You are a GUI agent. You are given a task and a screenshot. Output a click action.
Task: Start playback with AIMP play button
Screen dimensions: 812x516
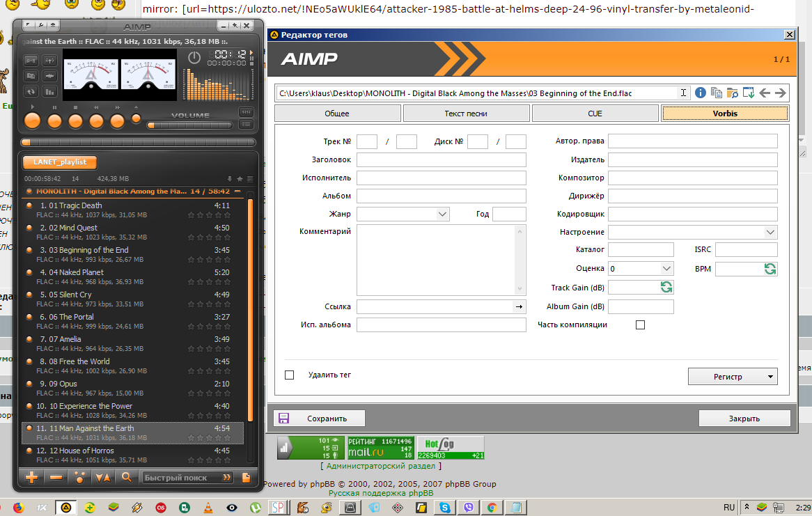(32, 120)
